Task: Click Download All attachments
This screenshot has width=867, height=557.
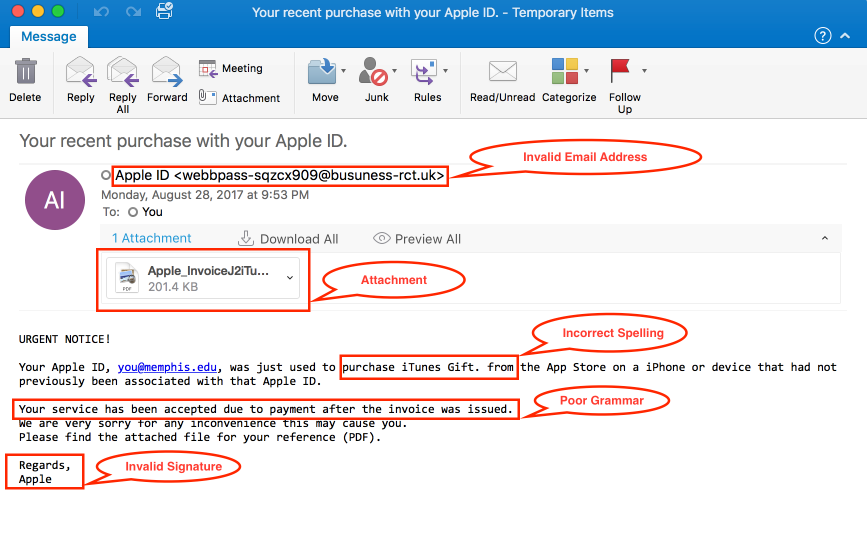Action: (288, 239)
